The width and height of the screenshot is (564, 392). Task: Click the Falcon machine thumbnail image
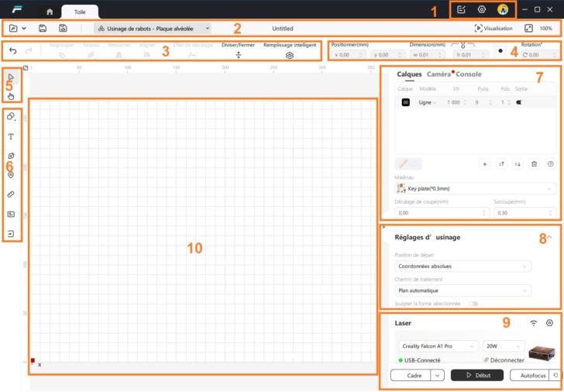(542, 352)
